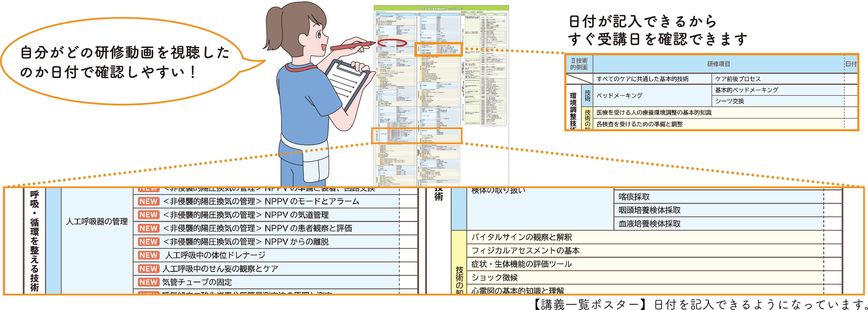This screenshot has height=310, width=868.
Task: Click the NEW badge beside NPPVのモードとアラーム
Action: click(x=149, y=201)
